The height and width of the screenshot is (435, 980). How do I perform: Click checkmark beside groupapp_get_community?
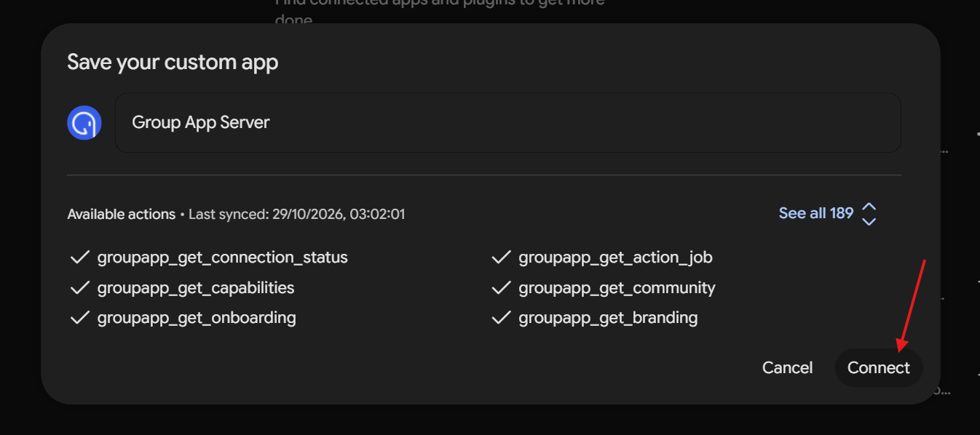click(x=501, y=288)
